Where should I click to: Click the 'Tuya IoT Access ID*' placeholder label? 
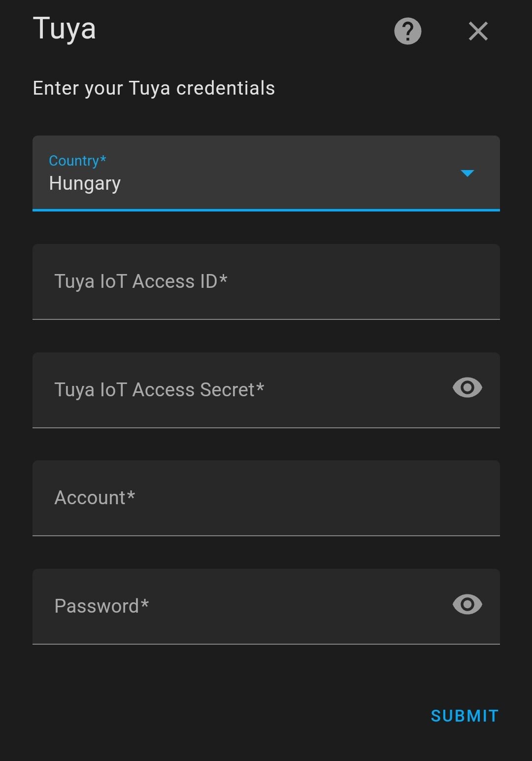coord(140,281)
